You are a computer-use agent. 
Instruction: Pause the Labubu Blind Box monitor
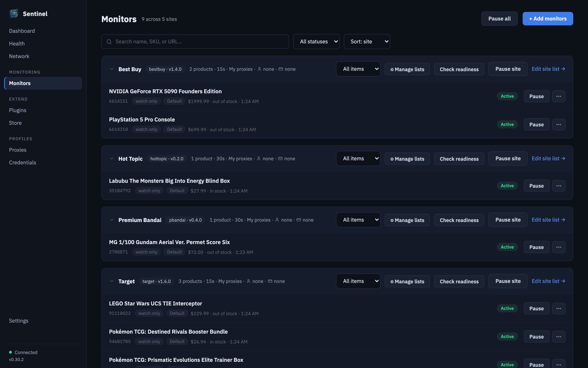coord(536,186)
